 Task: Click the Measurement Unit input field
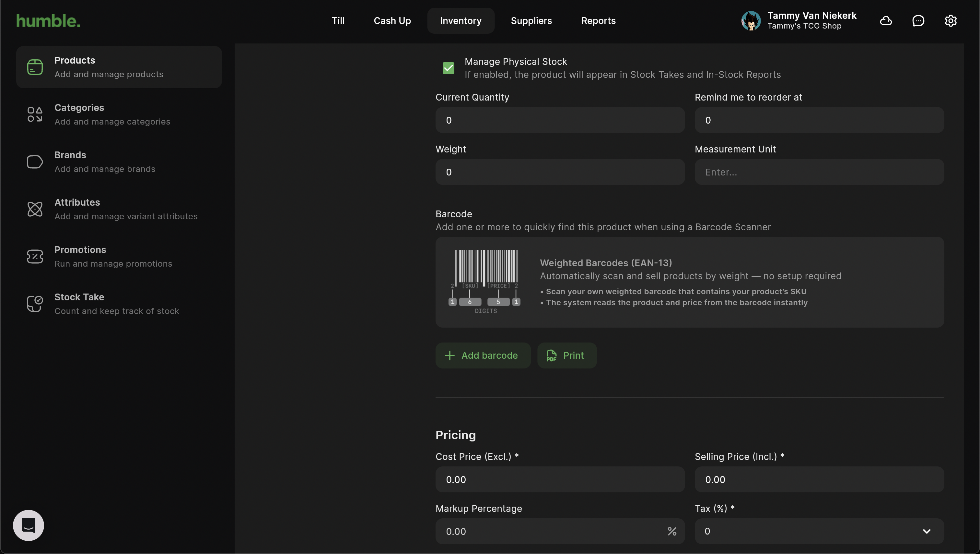click(819, 172)
